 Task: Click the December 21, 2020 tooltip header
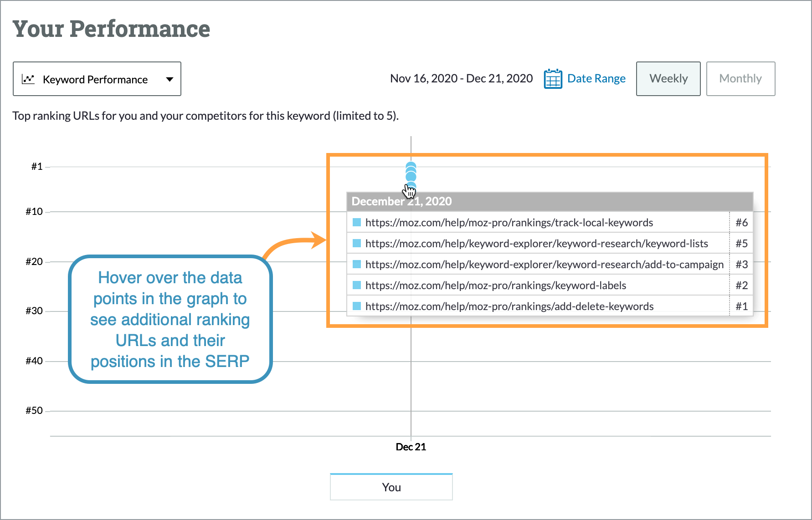(x=401, y=201)
